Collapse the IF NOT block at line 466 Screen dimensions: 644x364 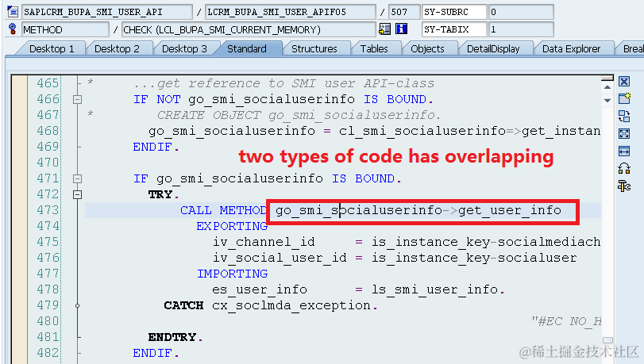coord(77,99)
